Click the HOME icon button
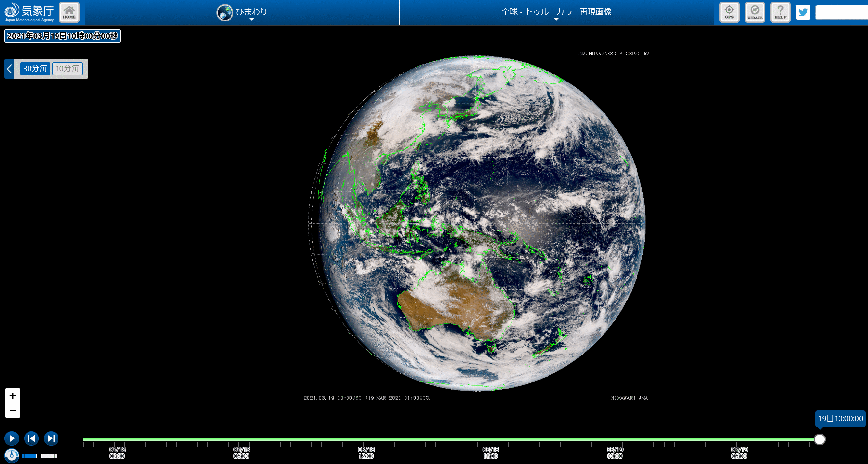This screenshot has width=868, height=464. coord(69,12)
